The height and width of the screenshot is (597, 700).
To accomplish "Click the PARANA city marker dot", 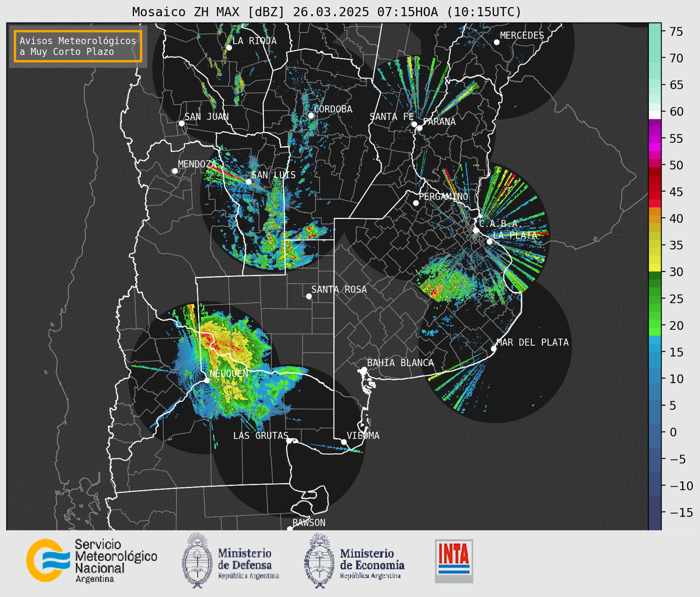I will [x=420, y=128].
